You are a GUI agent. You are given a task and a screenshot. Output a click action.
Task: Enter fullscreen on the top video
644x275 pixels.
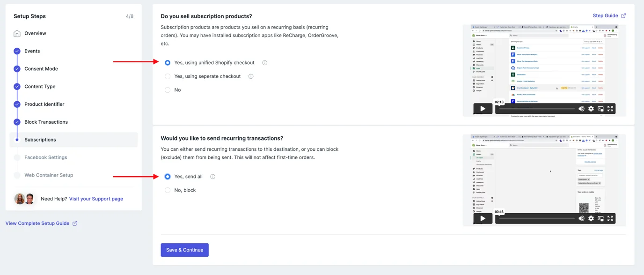(610, 109)
